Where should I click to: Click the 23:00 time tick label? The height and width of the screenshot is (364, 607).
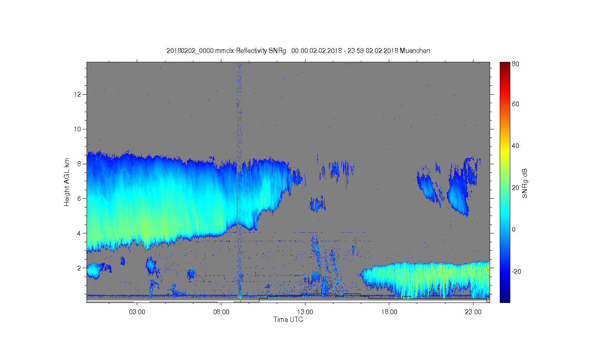[473, 312]
